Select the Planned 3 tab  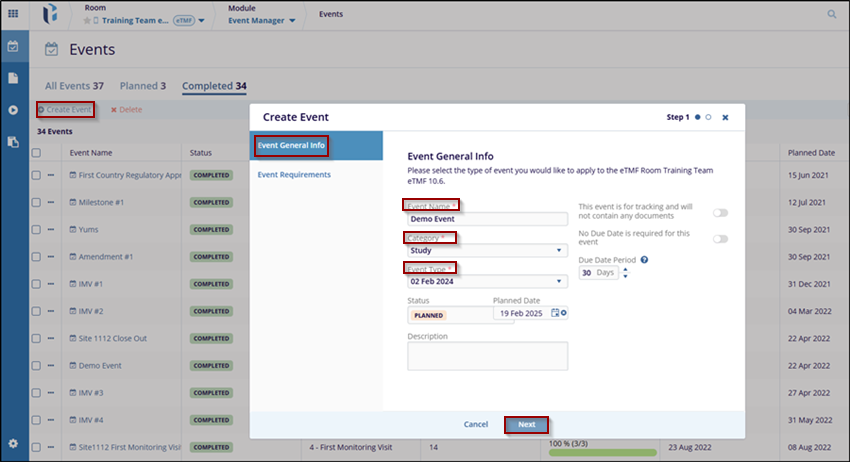coord(143,86)
